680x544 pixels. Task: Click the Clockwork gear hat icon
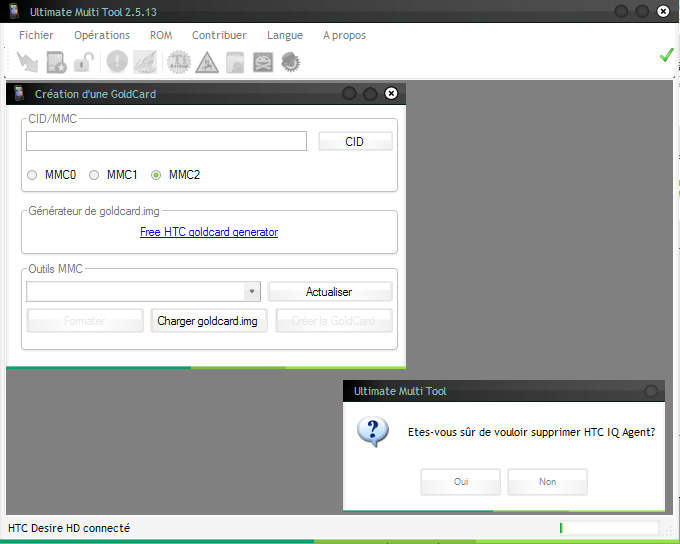click(291, 62)
